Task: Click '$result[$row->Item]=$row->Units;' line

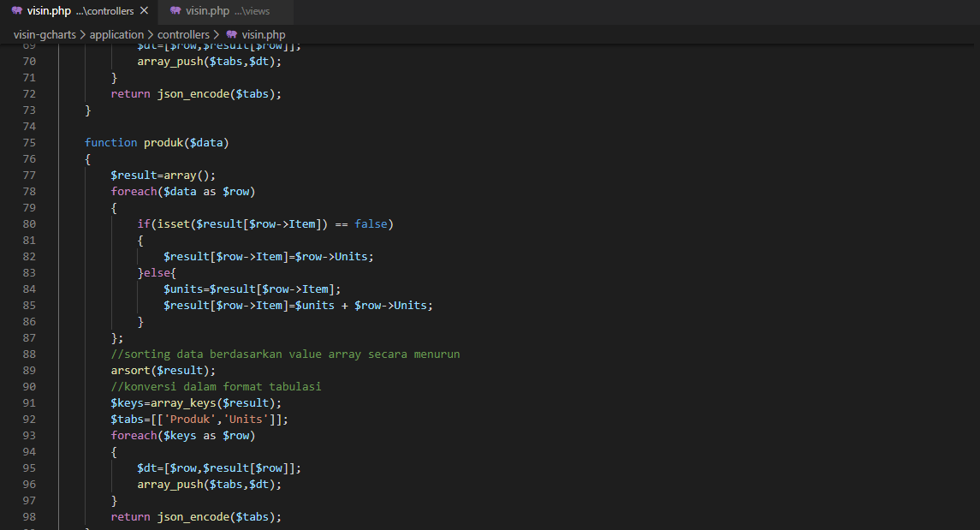Action: 269,256
